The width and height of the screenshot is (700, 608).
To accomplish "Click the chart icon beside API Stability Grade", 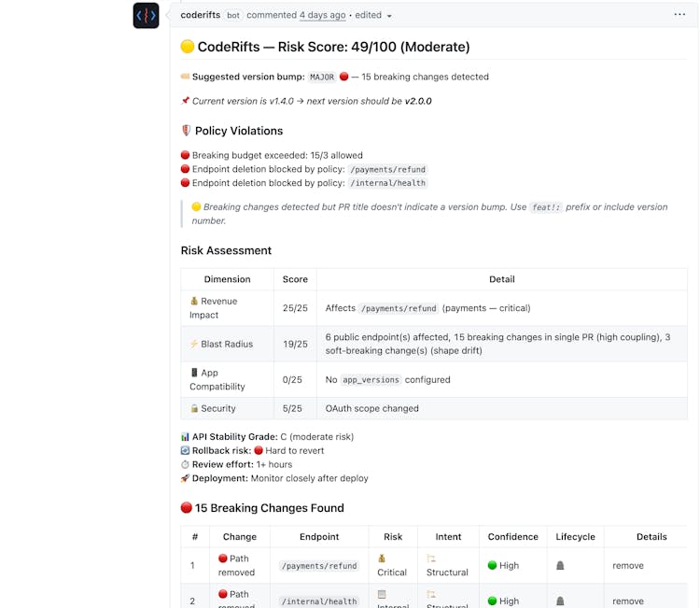I will (x=185, y=436).
